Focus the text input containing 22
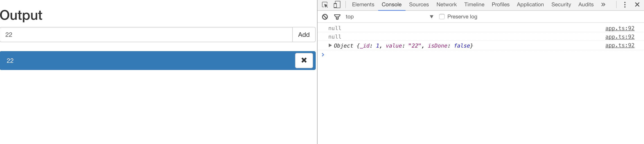 coord(146,35)
